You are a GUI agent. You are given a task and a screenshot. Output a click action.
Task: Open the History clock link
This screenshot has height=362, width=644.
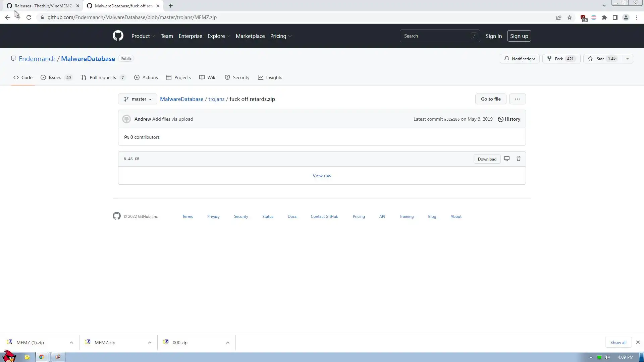[x=509, y=119]
